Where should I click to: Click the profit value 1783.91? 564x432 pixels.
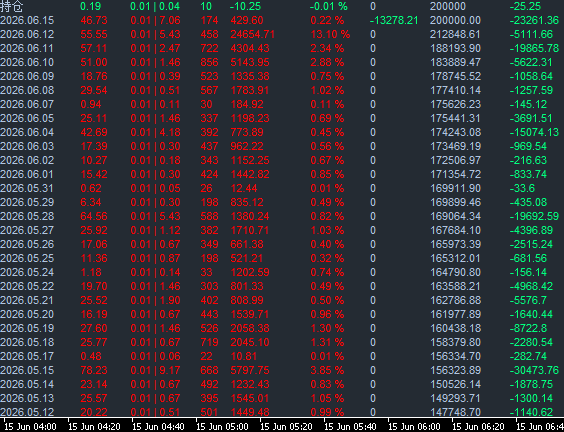pyautogui.click(x=250, y=91)
